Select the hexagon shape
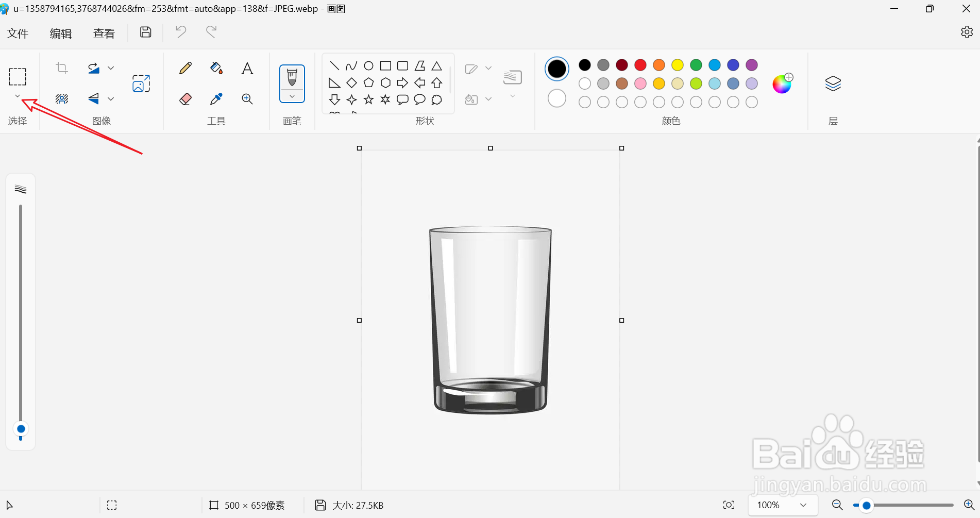The width and height of the screenshot is (980, 518). (x=385, y=83)
